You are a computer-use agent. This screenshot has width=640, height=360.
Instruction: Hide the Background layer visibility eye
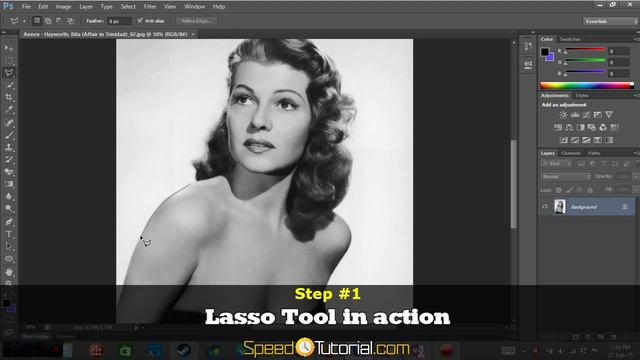tap(545, 207)
